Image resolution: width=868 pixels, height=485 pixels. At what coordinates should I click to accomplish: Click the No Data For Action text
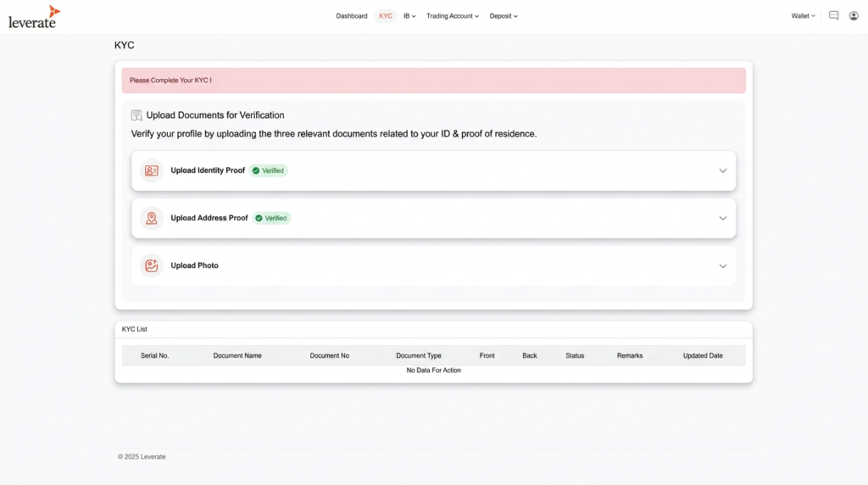point(433,371)
